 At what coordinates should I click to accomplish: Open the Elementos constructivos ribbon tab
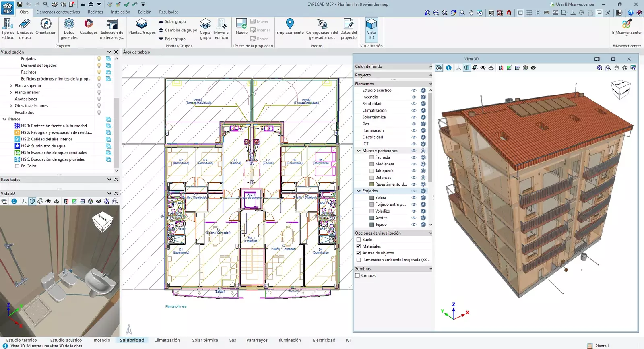[x=58, y=12]
